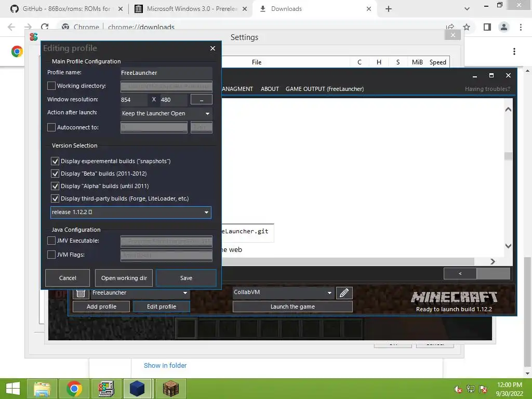Viewport: 532px width, 399px height.
Task: Click the window height field 480
Action: point(174,100)
